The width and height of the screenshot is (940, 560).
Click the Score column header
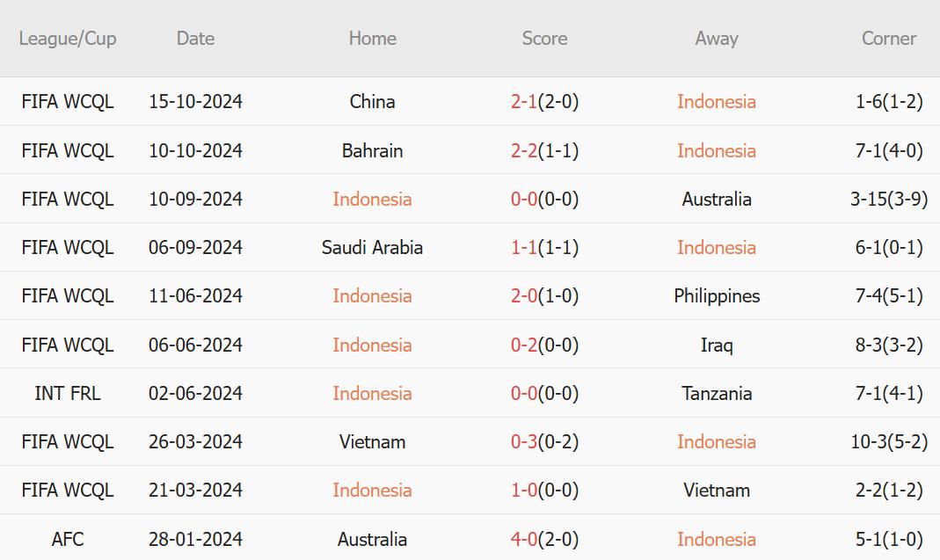(x=544, y=39)
